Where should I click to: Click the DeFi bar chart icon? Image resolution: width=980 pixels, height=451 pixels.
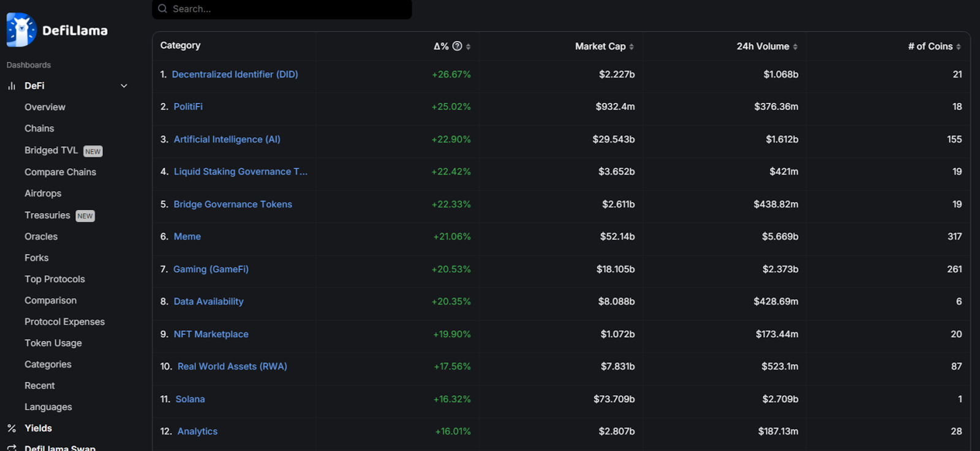pos(12,86)
